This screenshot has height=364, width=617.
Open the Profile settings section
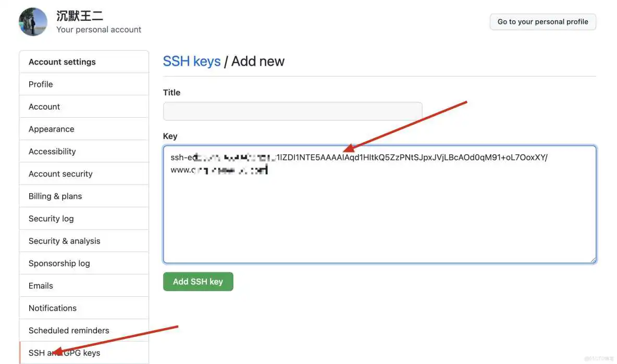click(40, 84)
